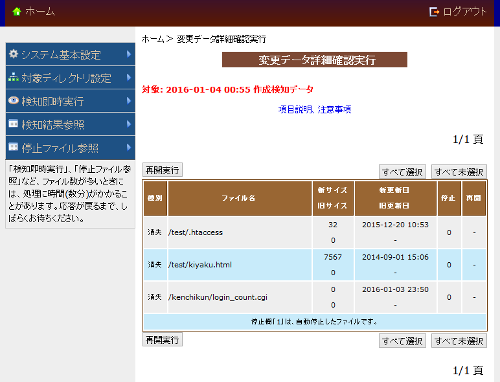The height and width of the screenshot is (382, 500).
Task: Click the date 2016-01-03 23:50
Action: pos(395,289)
